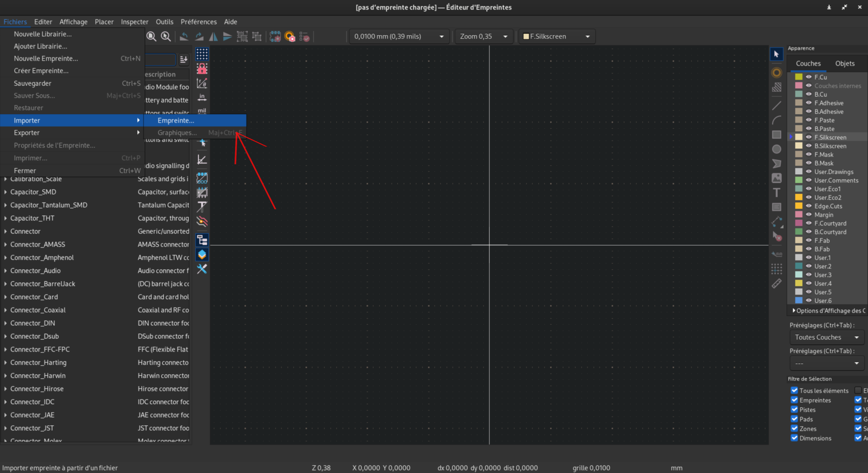The image size is (868, 473).
Task: Run the footprint checker icon
Action: click(x=304, y=36)
